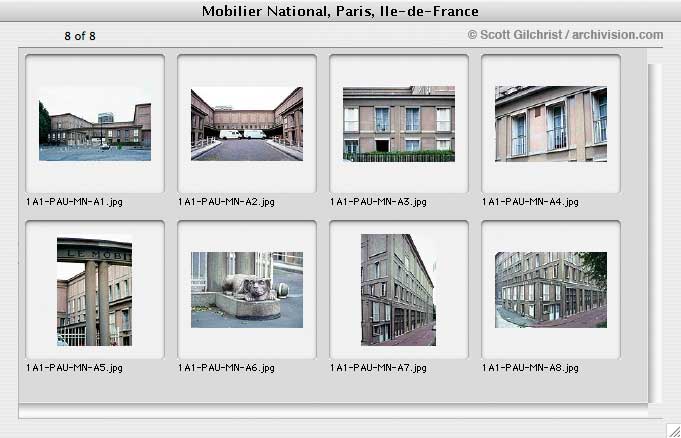Open thumbnail 1A1-PAU-MN-A1 courtyard view
The image size is (681, 438).
click(x=95, y=124)
